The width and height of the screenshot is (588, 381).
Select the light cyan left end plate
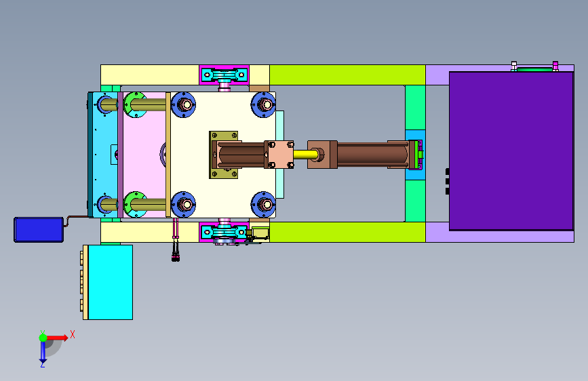pyautogui.click(x=105, y=155)
